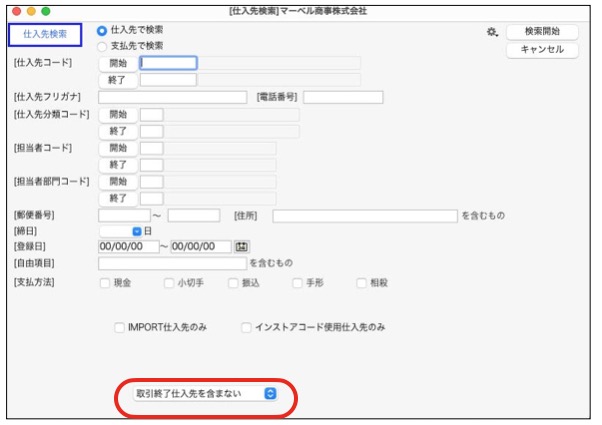Tick the 手形 checkbox
The width and height of the screenshot is (602, 425).
coord(297,283)
